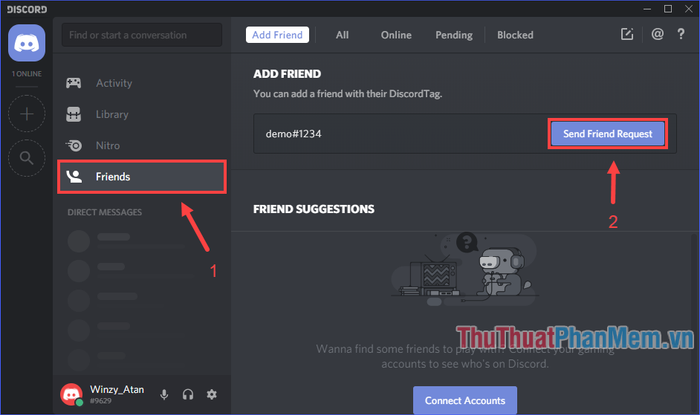Open server discovery search icon
The image size is (700, 415).
pyautogui.click(x=27, y=157)
